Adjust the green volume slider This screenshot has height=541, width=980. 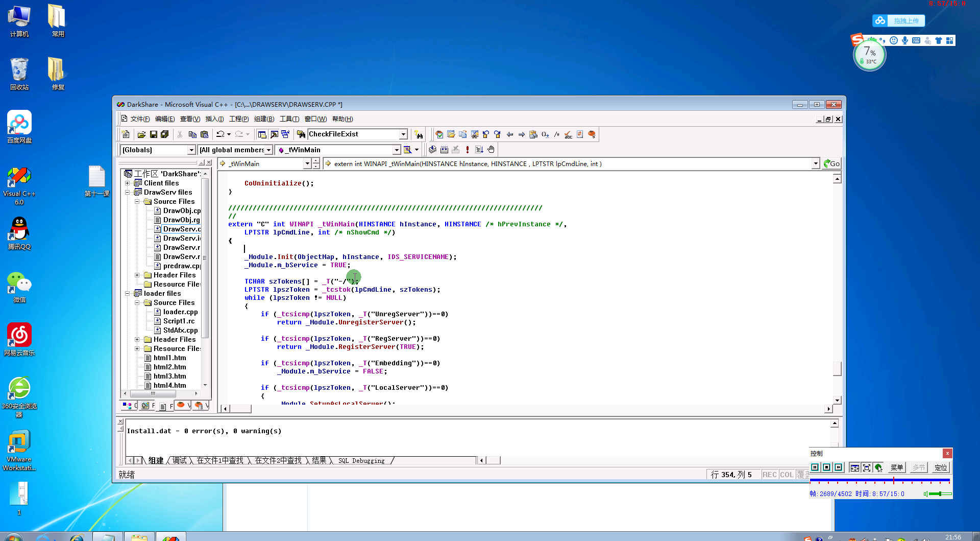pos(940,494)
